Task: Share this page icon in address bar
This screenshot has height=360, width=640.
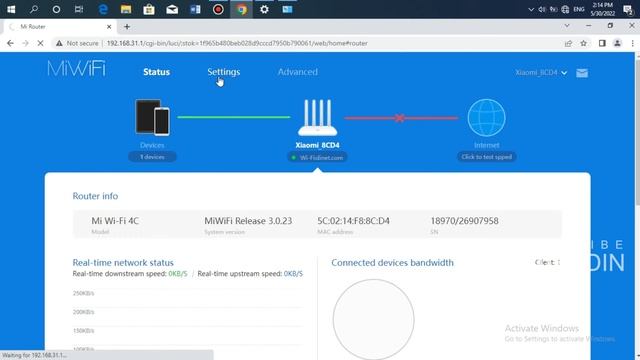Action: (x=568, y=43)
